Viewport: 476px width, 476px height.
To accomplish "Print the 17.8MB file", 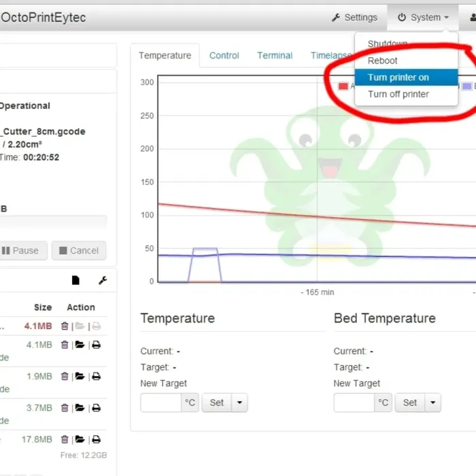I will (97, 439).
